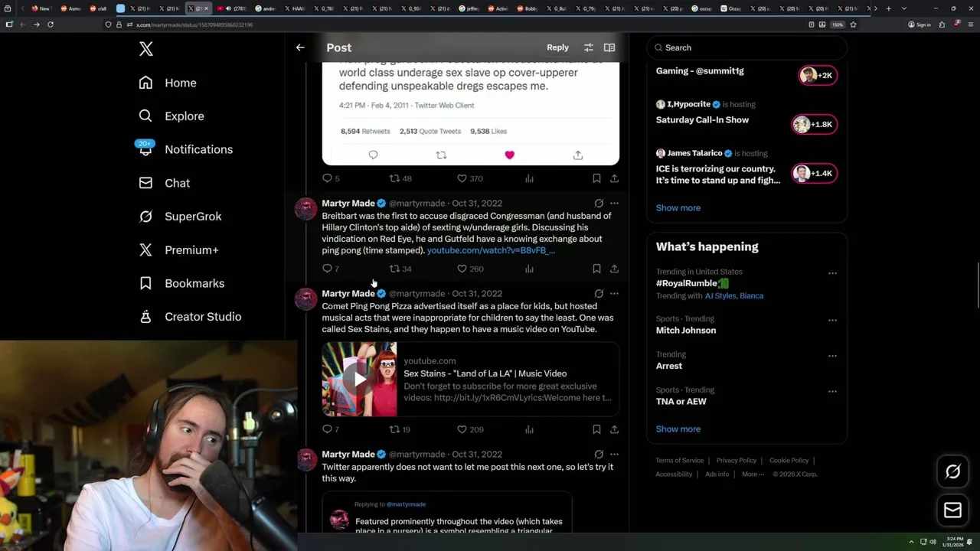Screen dimensions: 980x551
Task: Open more menu on Breitbart tweet
Action: (614, 204)
